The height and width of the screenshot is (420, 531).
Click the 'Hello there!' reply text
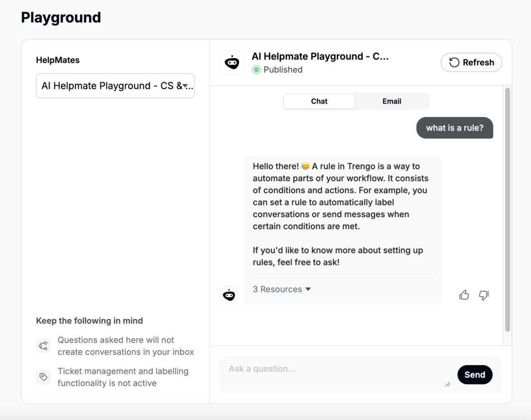[x=340, y=196]
